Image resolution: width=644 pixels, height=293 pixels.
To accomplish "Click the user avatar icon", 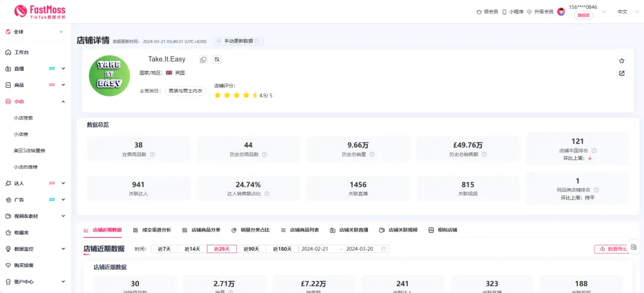I will (561, 11).
